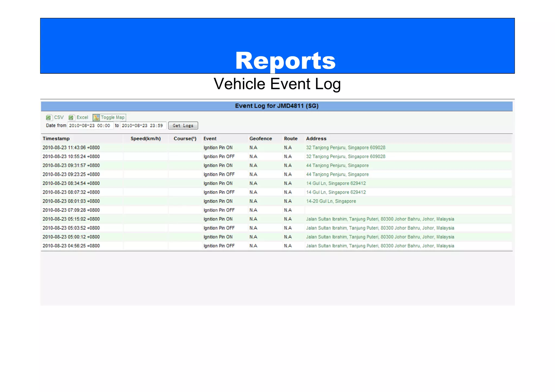
Task: Sort by Event column header
Action: tap(210, 138)
